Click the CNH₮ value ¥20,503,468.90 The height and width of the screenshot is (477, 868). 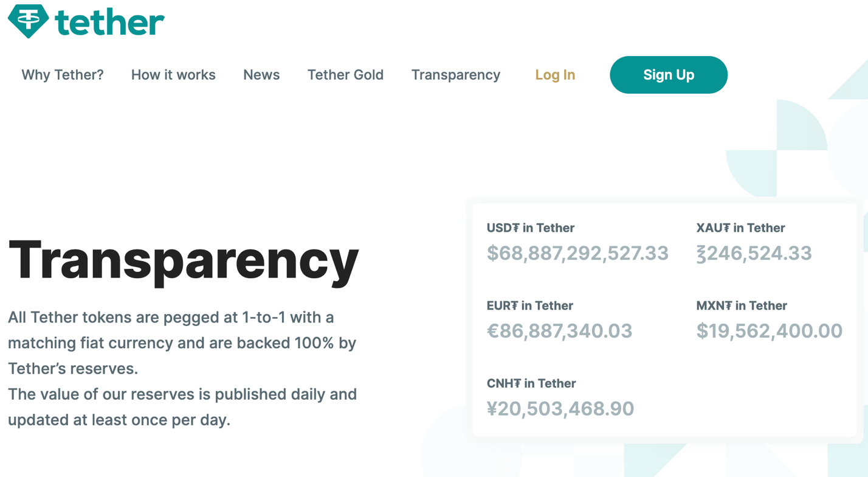561,408
